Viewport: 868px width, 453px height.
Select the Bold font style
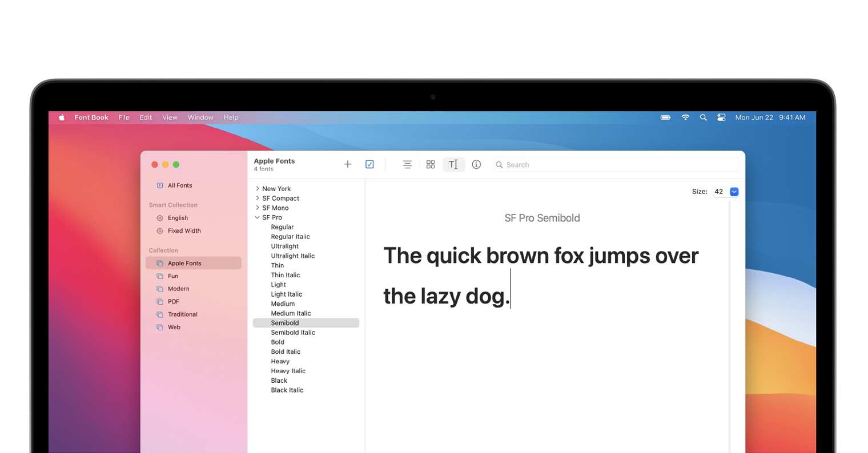point(278,342)
